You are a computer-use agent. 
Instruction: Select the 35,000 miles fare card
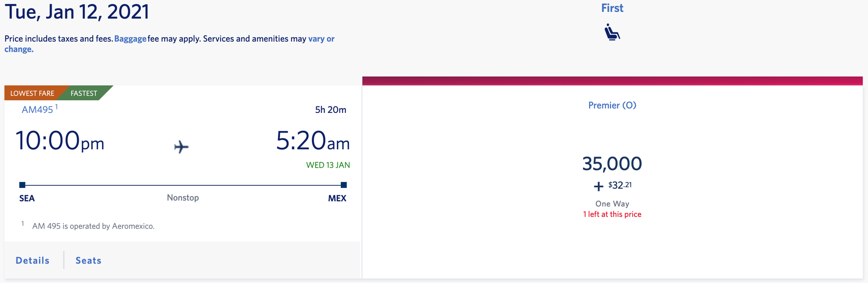click(612, 163)
